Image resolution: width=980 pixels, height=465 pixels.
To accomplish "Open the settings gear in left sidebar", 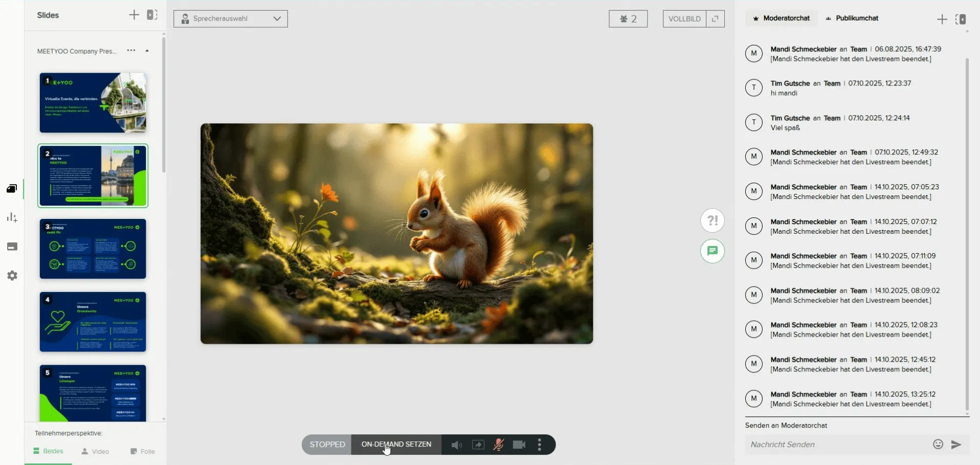I will coord(12,276).
